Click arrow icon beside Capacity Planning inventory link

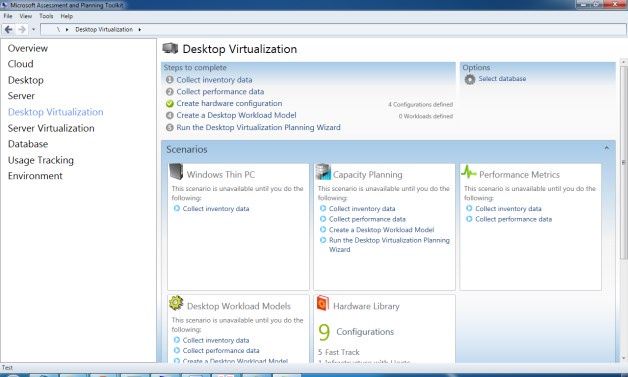pos(323,208)
